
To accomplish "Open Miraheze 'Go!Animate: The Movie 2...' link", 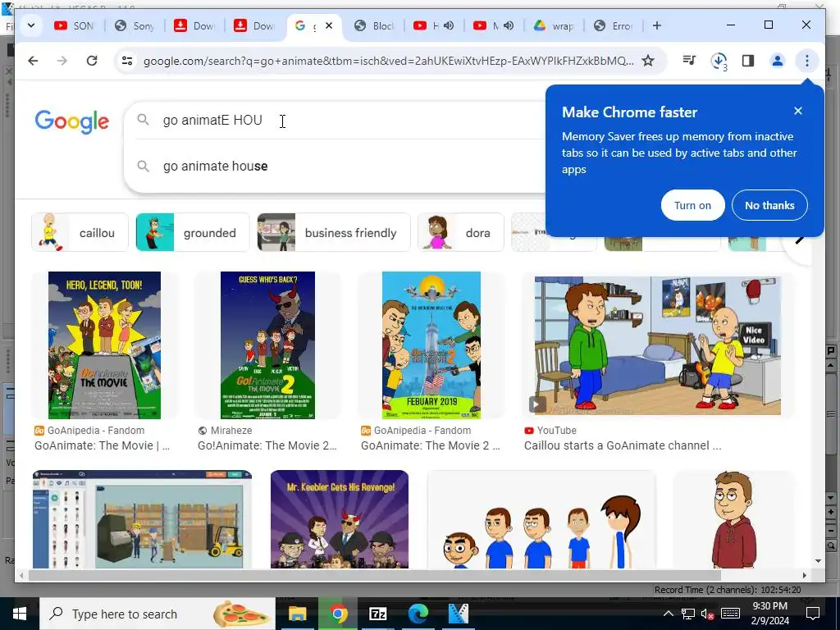I will click(x=267, y=445).
